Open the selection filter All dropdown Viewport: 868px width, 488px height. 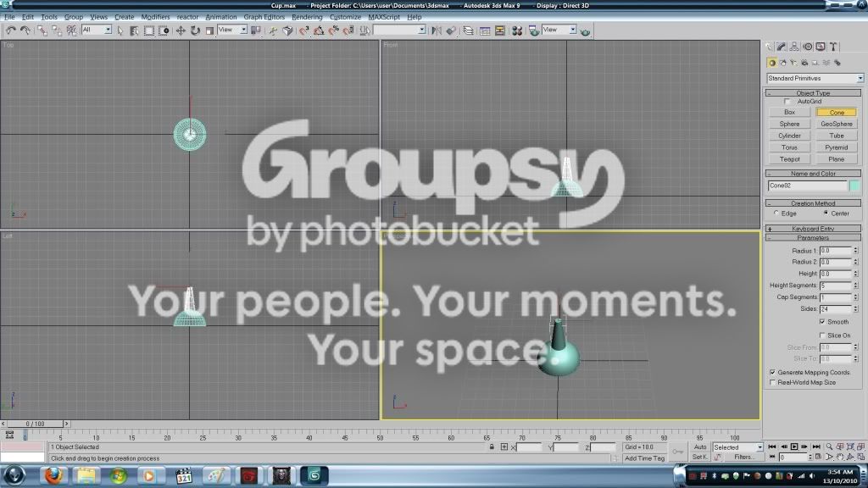pos(97,30)
